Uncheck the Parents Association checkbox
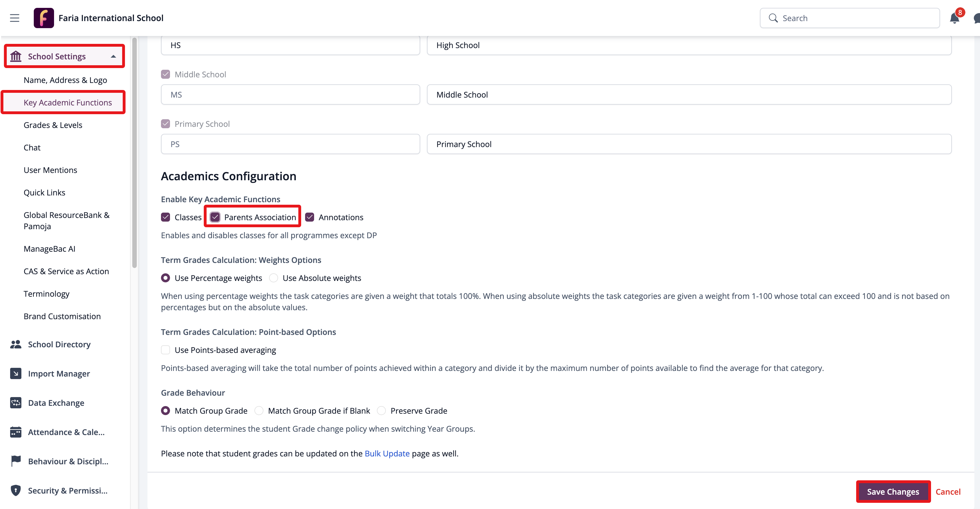980x509 pixels. [215, 217]
